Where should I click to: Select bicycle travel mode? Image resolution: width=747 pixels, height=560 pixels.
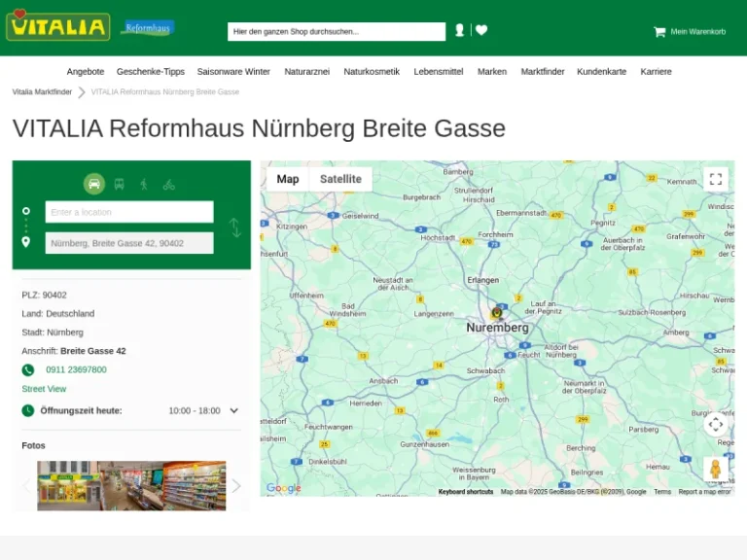(169, 184)
